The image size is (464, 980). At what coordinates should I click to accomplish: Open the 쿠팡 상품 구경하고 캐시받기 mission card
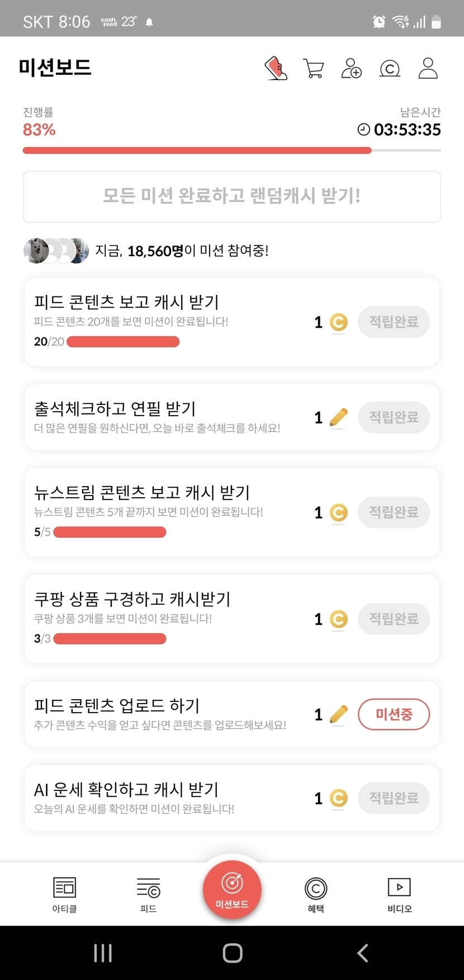[168, 618]
